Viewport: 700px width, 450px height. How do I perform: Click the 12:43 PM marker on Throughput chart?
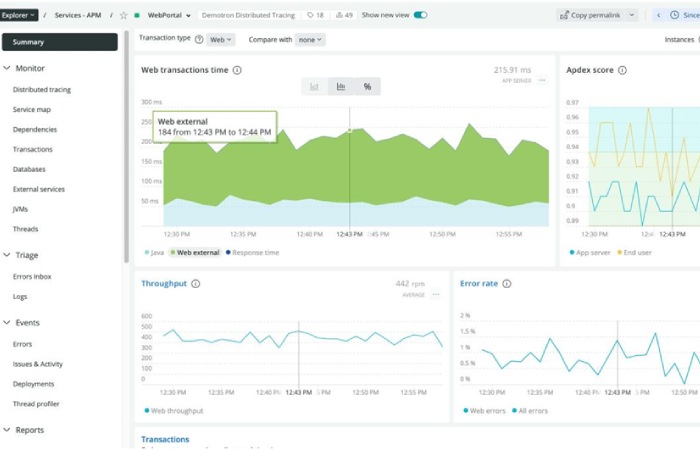[x=299, y=392]
